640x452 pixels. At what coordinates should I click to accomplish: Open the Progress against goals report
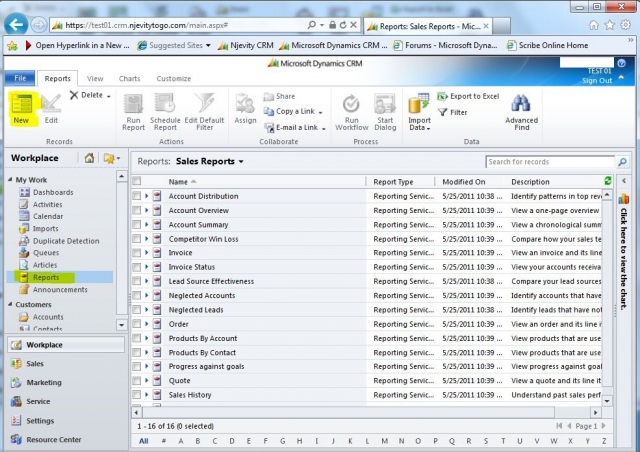206,367
